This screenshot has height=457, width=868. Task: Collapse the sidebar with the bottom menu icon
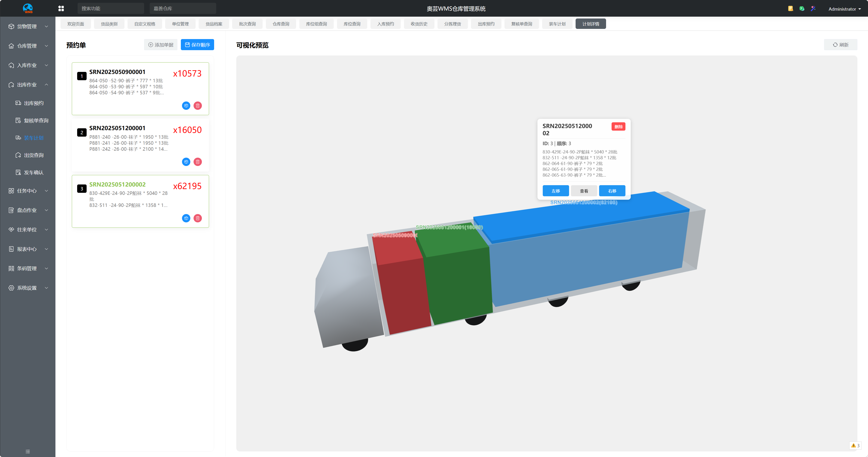click(28, 451)
